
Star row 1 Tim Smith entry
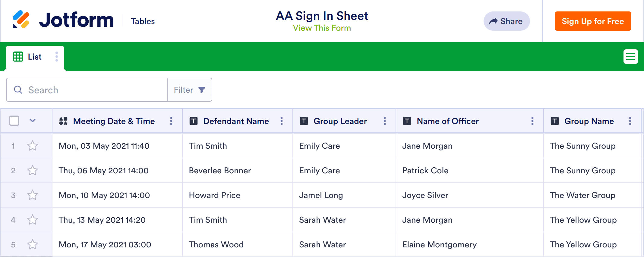tap(33, 146)
